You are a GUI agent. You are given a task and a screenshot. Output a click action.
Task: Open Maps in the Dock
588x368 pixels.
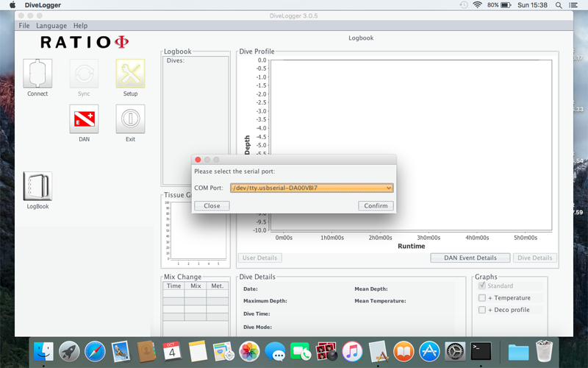click(223, 352)
